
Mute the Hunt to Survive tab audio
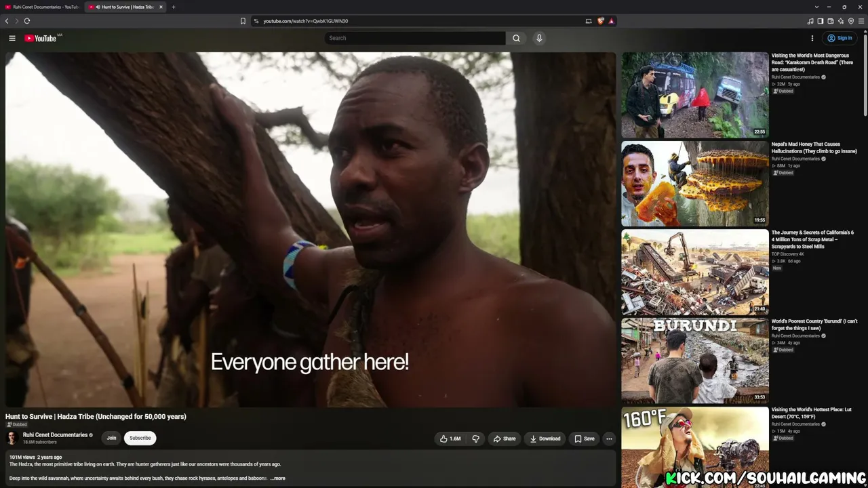[98, 7]
